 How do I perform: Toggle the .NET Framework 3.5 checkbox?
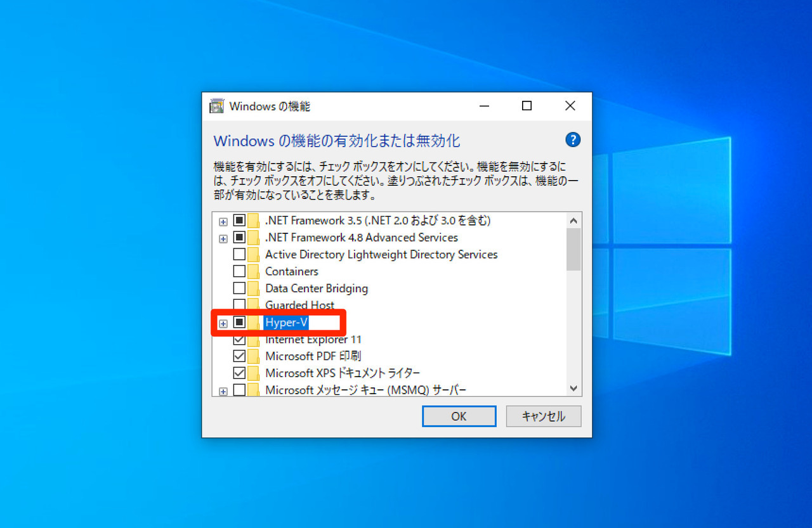coord(239,221)
